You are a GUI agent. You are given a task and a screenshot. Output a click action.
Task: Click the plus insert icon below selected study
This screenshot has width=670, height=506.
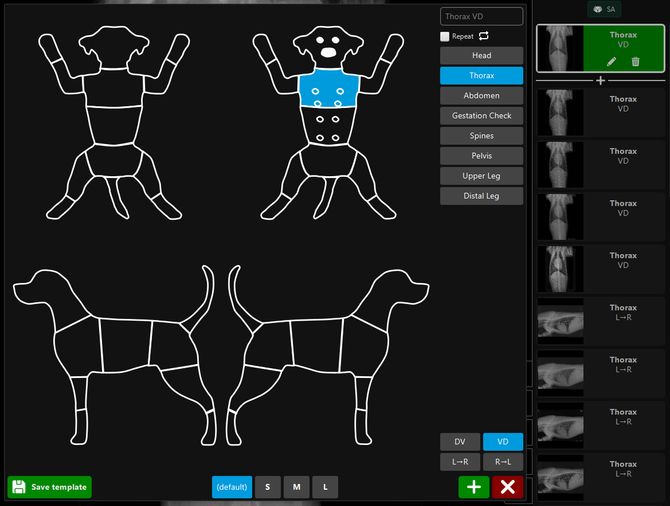click(600, 80)
